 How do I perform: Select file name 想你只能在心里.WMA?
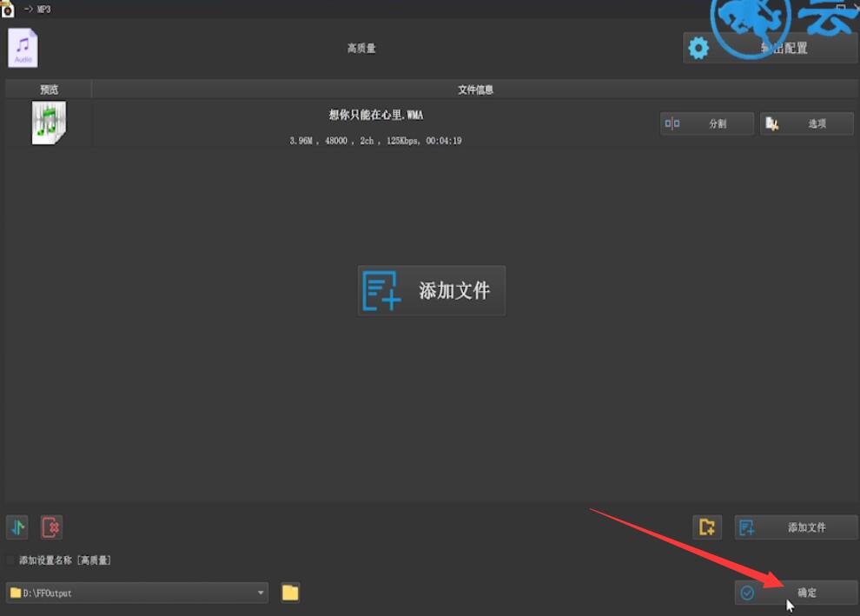pyautogui.click(x=375, y=115)
